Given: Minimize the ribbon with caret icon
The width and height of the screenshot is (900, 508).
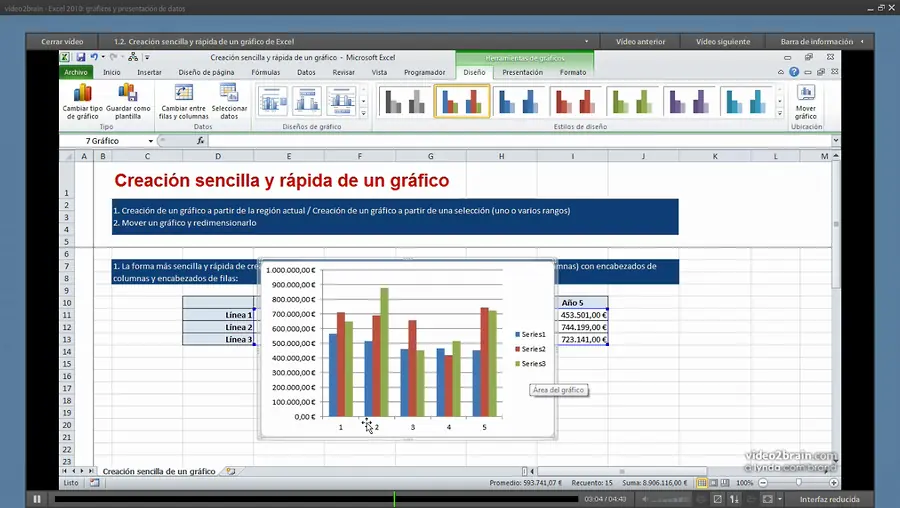Looking at the screenshot, I should [x=781, y=72].
